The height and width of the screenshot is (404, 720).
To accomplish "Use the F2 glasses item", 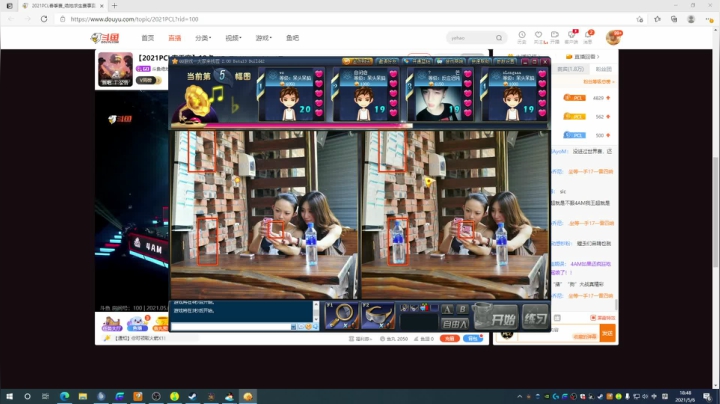I will pos(378,315).
